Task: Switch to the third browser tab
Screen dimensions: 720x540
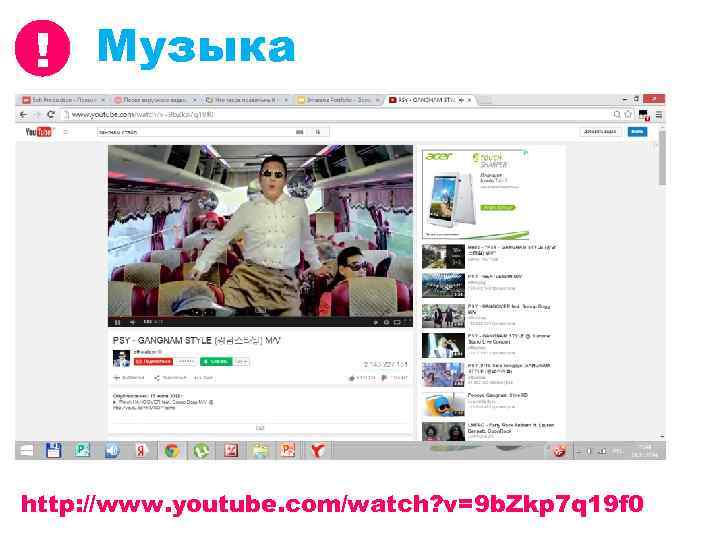Action: [x=245, y=100]
